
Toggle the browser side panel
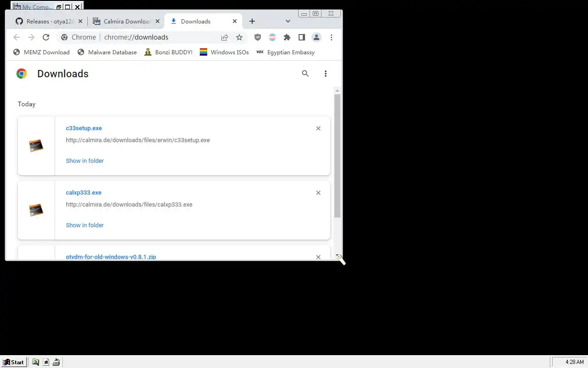(302, 37)
